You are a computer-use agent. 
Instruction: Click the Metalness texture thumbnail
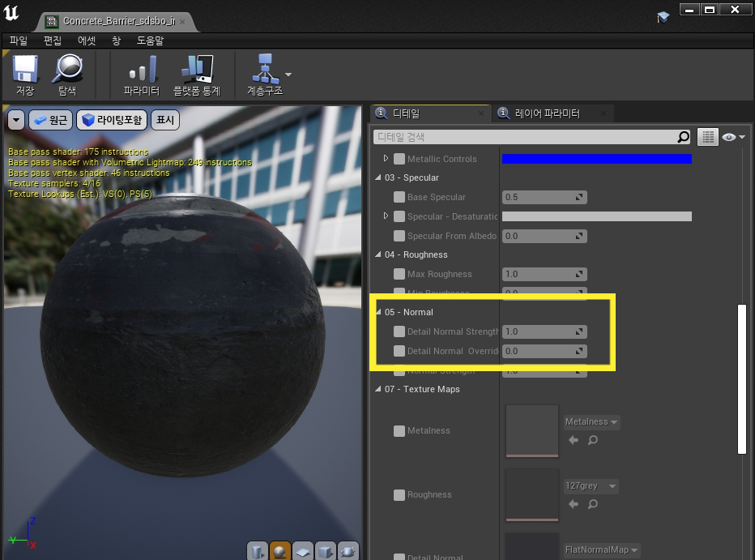532,430
